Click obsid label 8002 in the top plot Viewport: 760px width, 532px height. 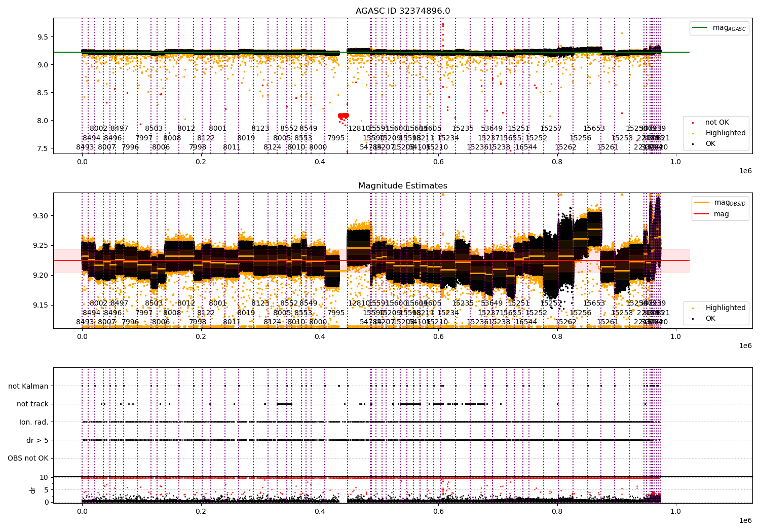tap(99, 129)
